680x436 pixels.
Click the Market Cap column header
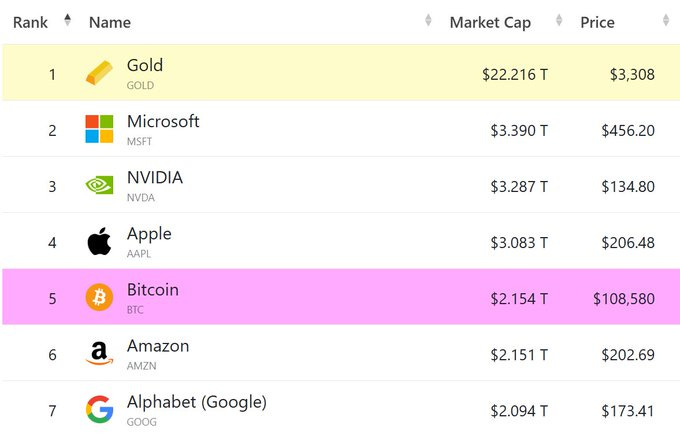point(490,23)
